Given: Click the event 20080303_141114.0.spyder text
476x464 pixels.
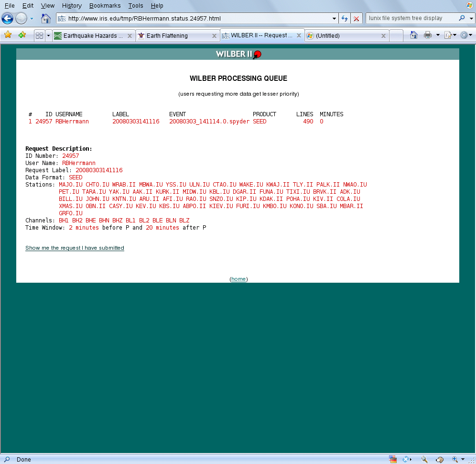Looking at the screenshot, I should pos(209,121).
